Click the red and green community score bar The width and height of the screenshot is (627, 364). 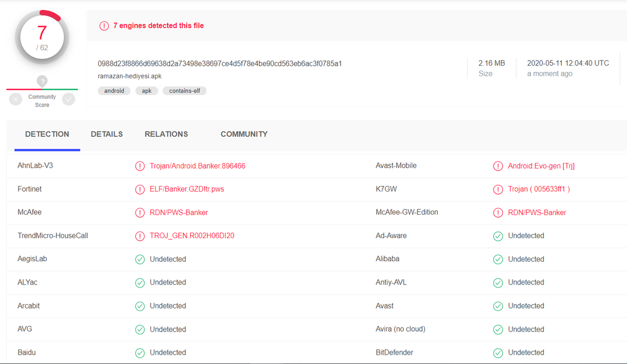click(x=42, y=89)
